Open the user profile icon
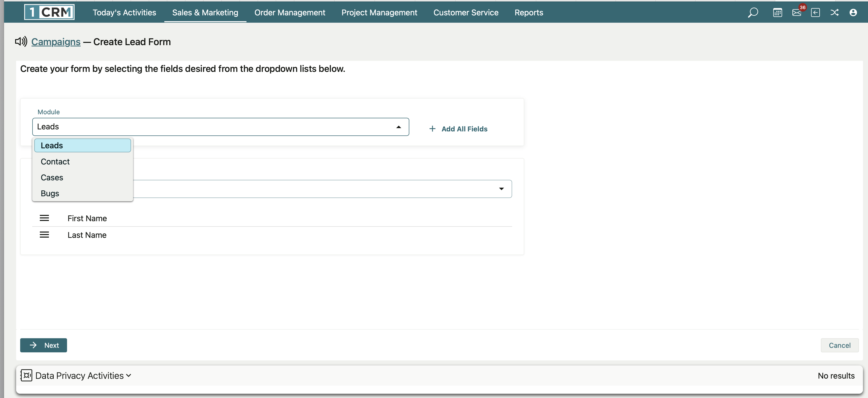This screenshot has width=868, height=398. click(853, 13)
